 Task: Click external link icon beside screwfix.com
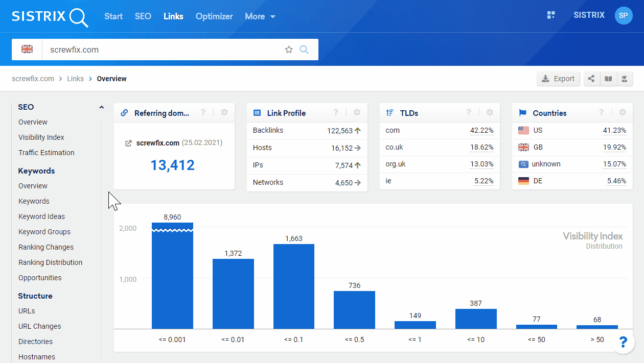click(x=129, y=143)
